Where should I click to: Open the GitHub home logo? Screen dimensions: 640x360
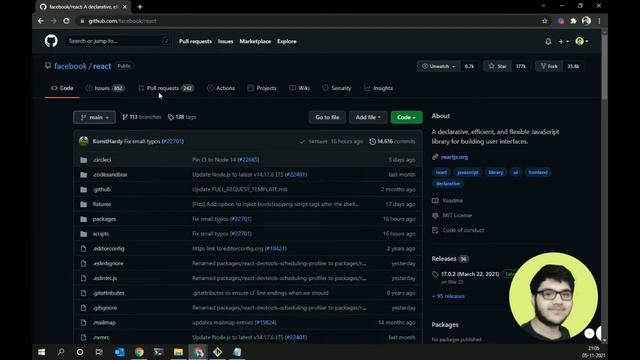(51, 41)
